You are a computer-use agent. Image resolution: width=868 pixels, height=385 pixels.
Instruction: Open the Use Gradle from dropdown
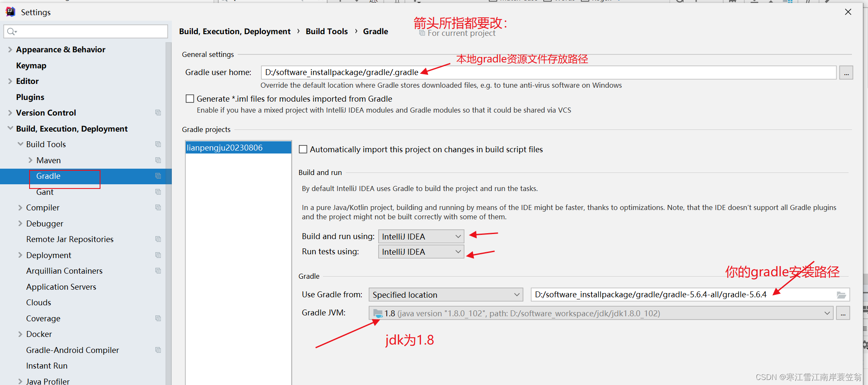(446, 295)
